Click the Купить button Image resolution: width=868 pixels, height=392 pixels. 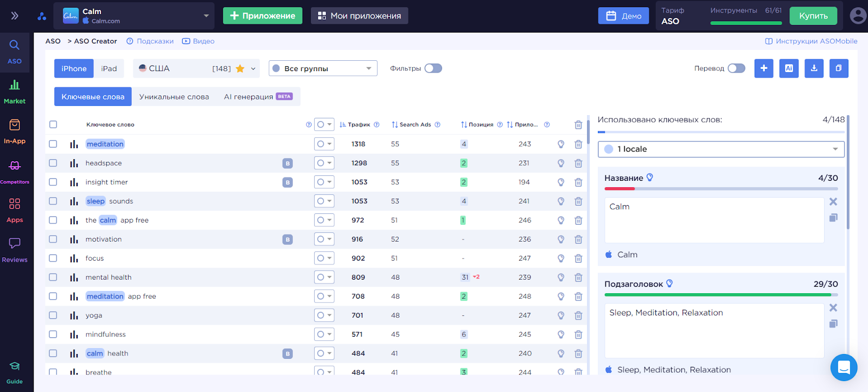click(813, 16)
